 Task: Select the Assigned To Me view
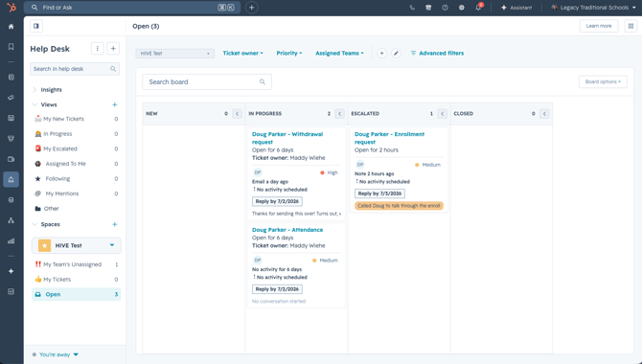coord(76,164)
